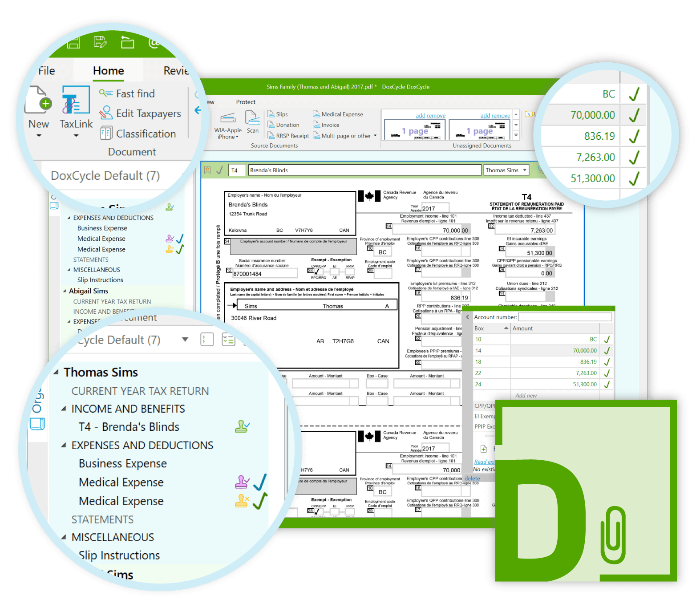Click the Amount column header
Screen dimensions: 696x616
pyautogui.click(x=554, y=328)
